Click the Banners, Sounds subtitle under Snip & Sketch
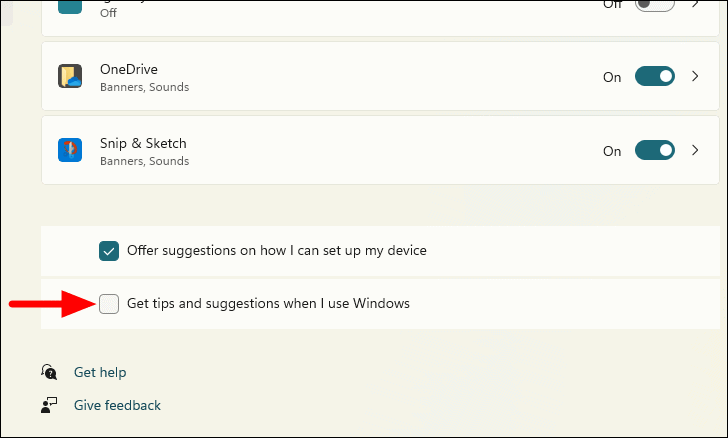 click(x=144, y=161)
